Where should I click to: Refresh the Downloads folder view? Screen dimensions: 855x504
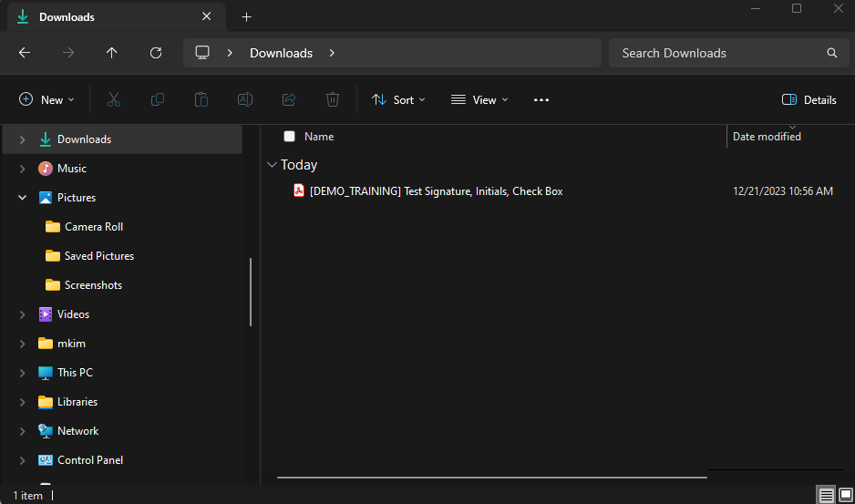click(156, 53)
